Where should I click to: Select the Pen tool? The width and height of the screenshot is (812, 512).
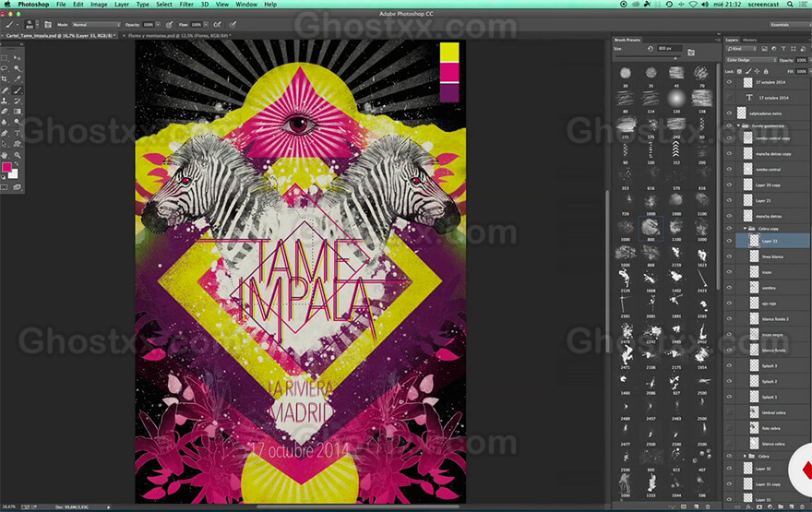(6, 133)
